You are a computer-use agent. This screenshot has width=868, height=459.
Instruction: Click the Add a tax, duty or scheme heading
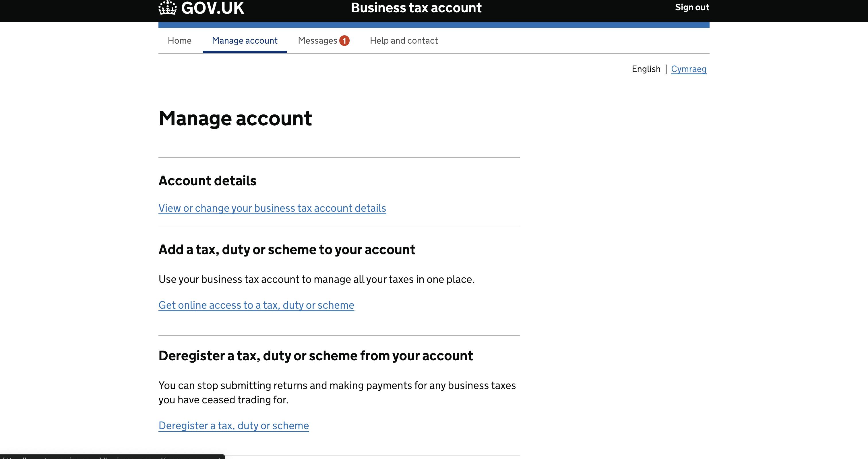287,250
